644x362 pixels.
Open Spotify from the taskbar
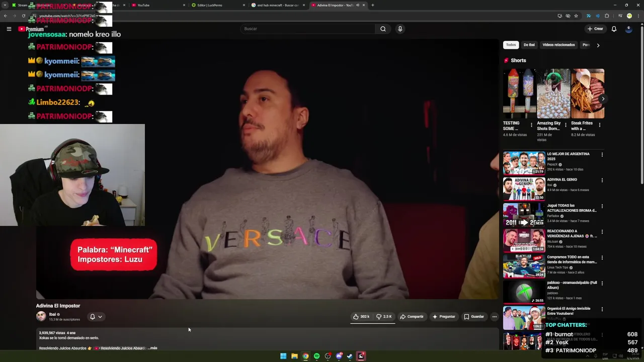pos(316,356)
